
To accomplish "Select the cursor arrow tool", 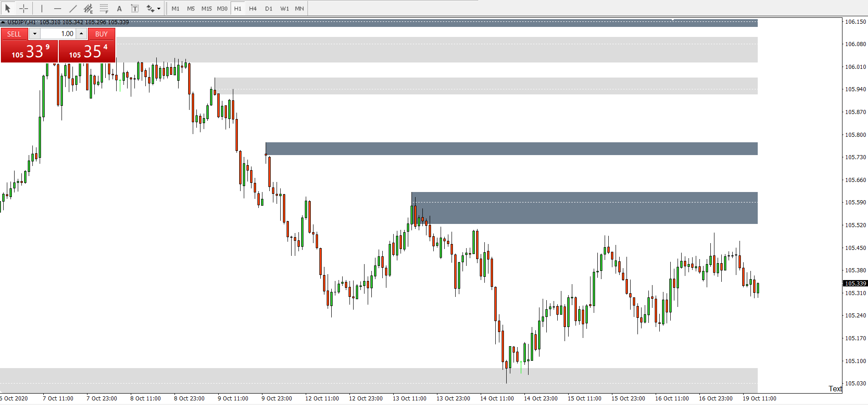I will click(x=8, y=8).
